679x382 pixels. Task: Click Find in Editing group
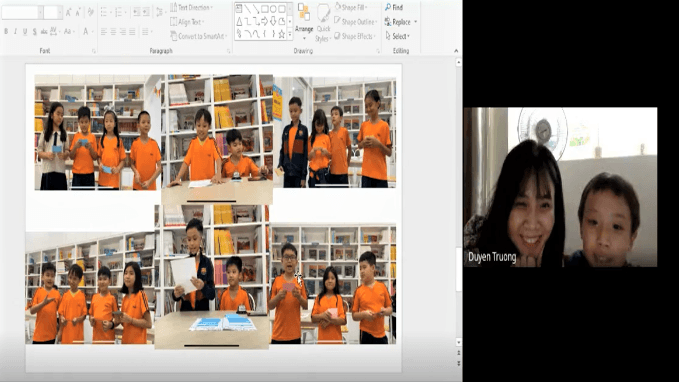(394, 7)
